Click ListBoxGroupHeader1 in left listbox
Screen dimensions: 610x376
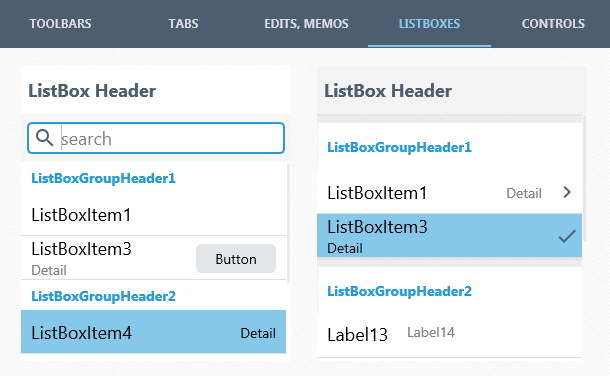click(x=103, y=178)
